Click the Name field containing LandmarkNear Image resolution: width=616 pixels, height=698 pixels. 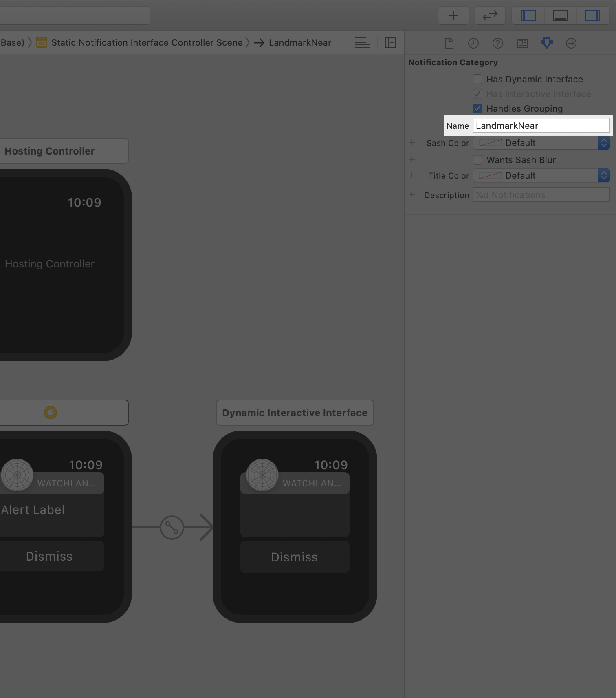pos(541,126)
